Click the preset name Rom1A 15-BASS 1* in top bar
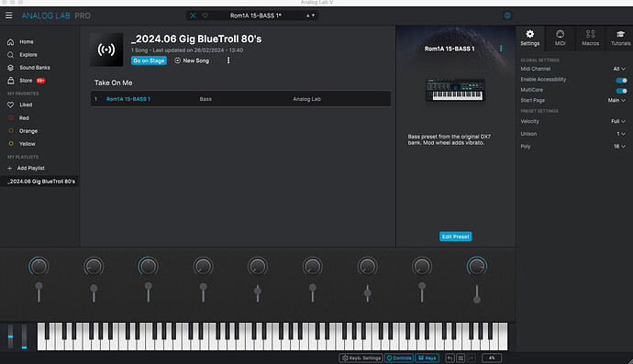633x364 pixels. [256, 16]
